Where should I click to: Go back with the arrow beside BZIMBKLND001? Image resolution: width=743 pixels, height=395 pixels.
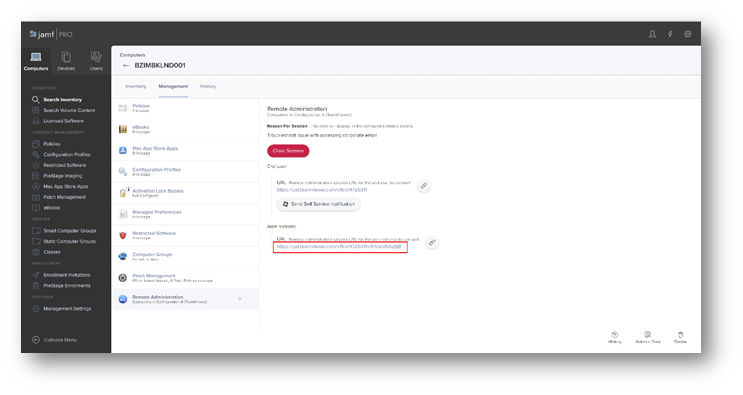(x=126, y=65)
